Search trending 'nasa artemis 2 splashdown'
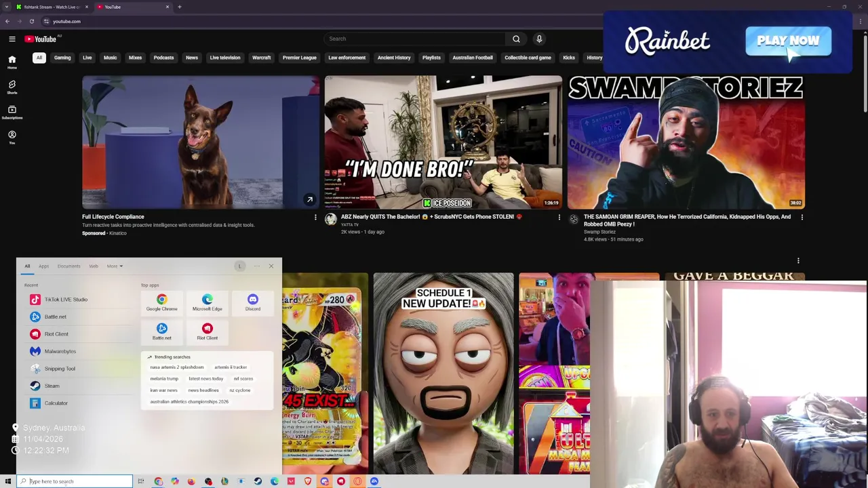 click(x=177, y=367)
